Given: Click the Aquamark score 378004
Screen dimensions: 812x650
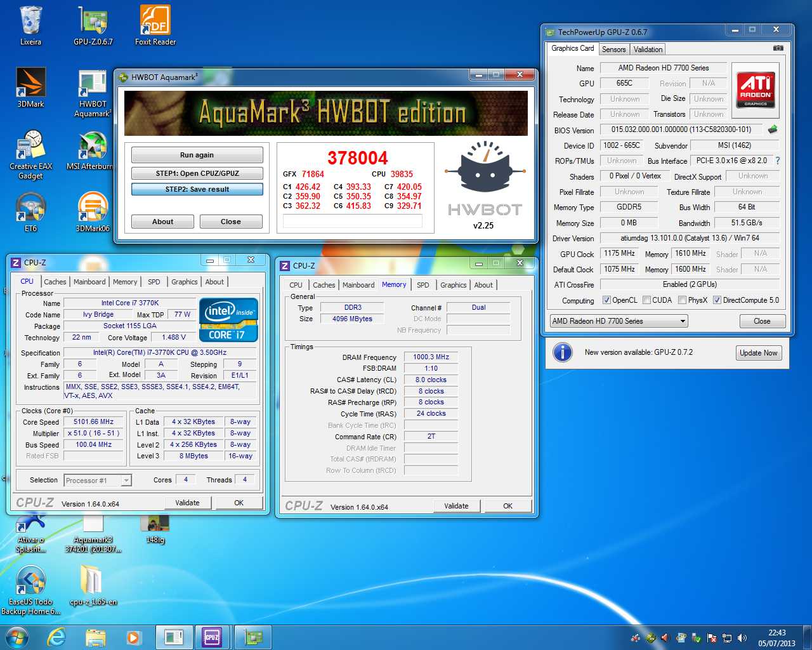Looking at the screenshot, I should coord(358,158).
